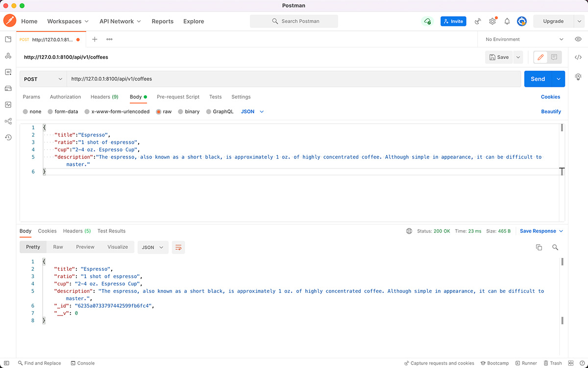Select the form-data body type radio
The width and height of the screenshot is (588, 368).
click(50, 112)
